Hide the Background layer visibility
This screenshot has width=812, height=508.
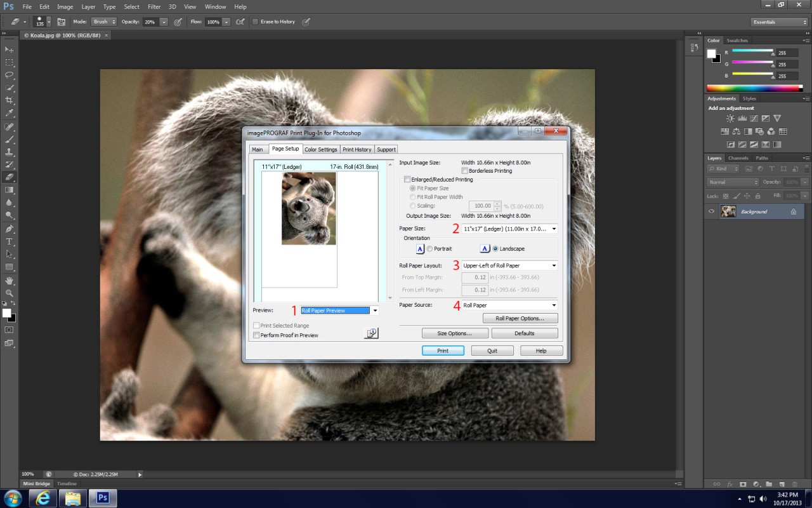tap(711, 211)
